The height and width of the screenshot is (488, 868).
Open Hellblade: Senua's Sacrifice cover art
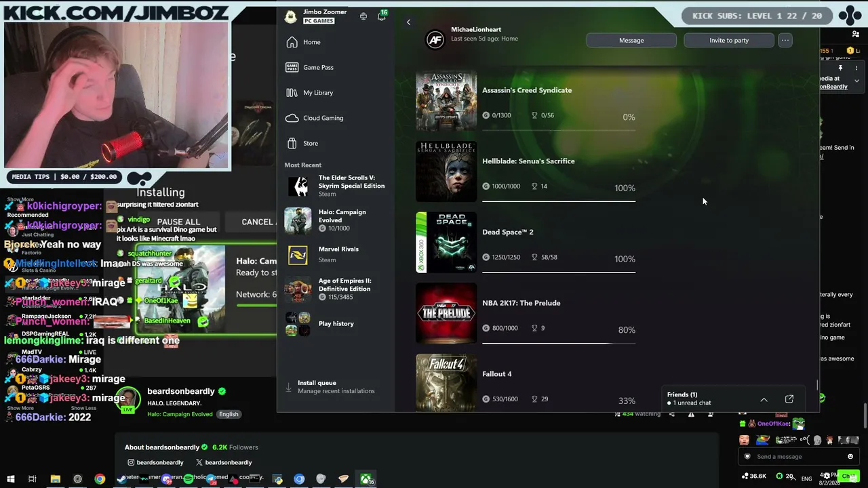(x=446, y=171)
